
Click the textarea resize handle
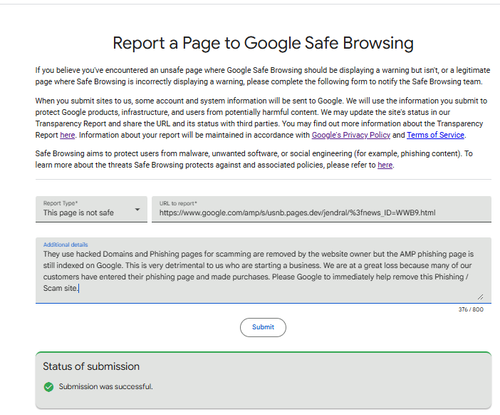coord(480,297)
